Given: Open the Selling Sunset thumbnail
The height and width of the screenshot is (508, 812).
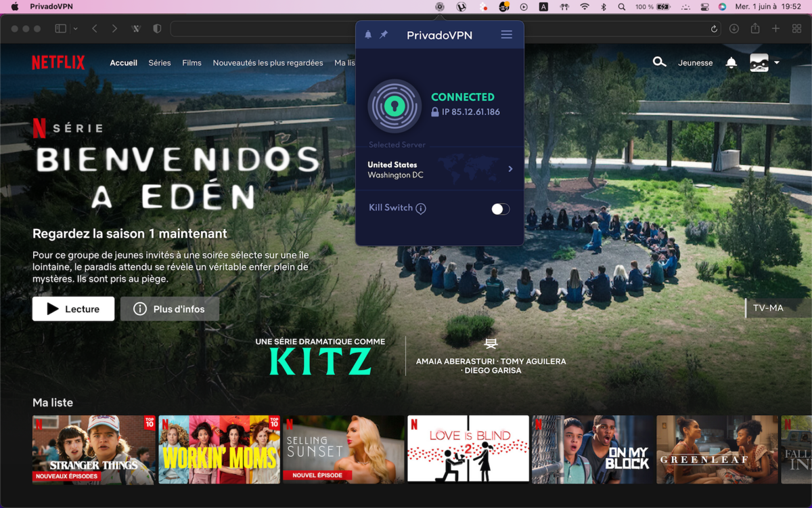Looking at the screenshot, I should point(344,450).
